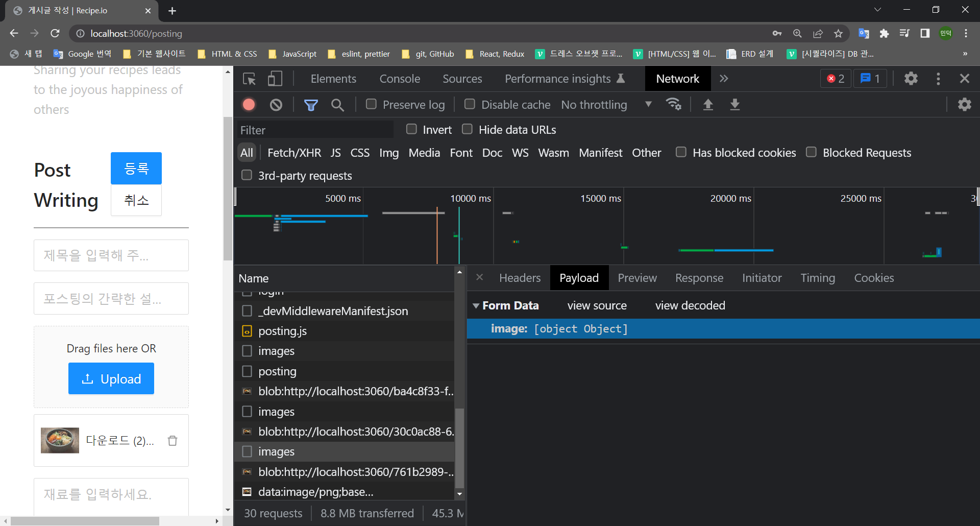Image resolution: width=980 pixels, height=526 pixels.
Task: Open Chrome extensions puzzle icon
Action: (x=884, y=33)
